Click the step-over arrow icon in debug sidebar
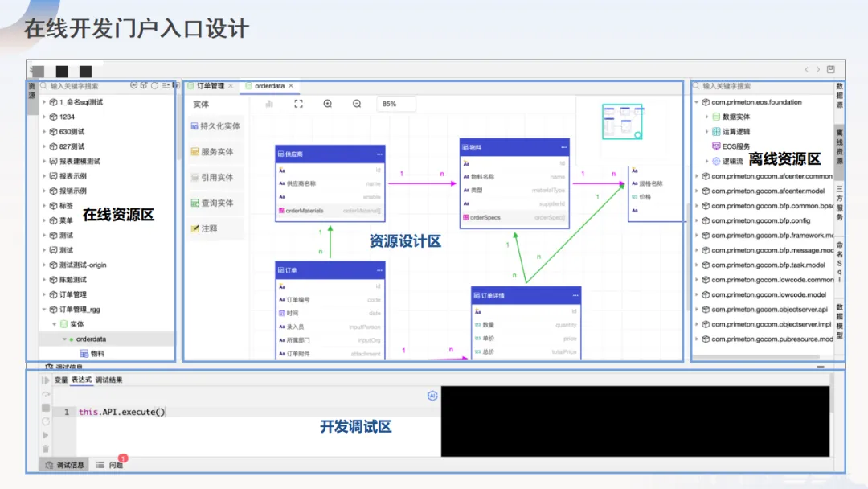This screenshot has height=489, width=868. tap(46, 394)
